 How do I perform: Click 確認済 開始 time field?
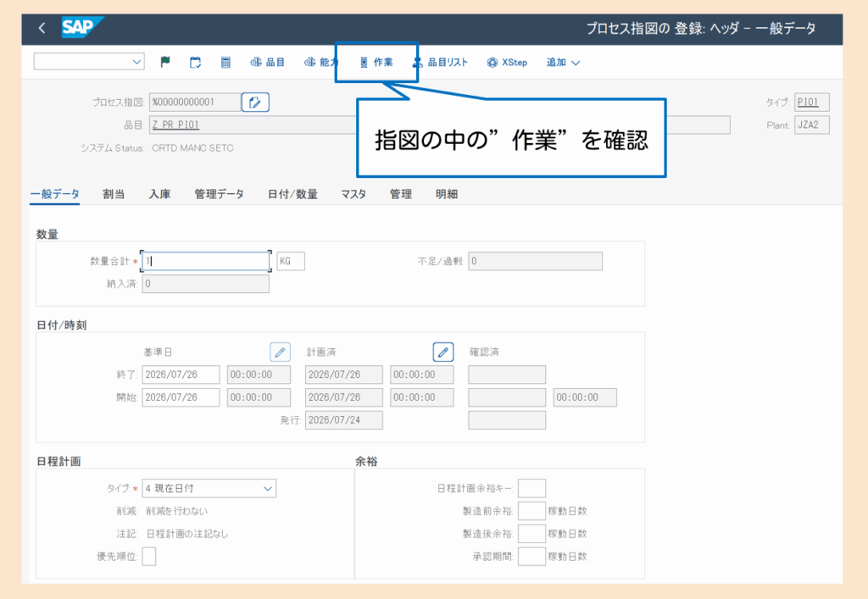click(x=585, y=397)
